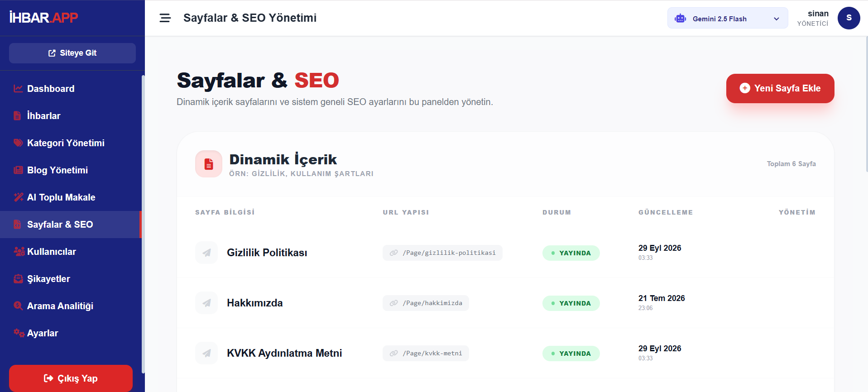Click the Siteye Git button

[x=72, y=53]
